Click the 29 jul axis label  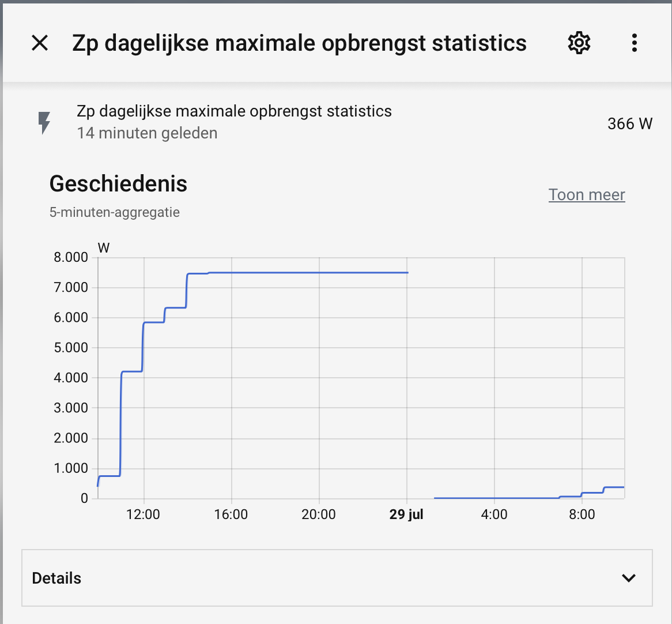pyautogui.click(x=406, y=514)
